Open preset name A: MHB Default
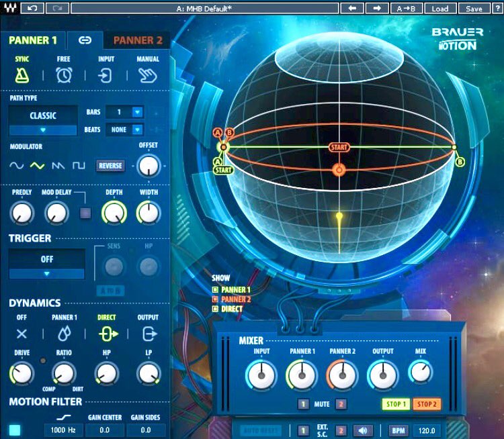 click(x=204, y=8)
